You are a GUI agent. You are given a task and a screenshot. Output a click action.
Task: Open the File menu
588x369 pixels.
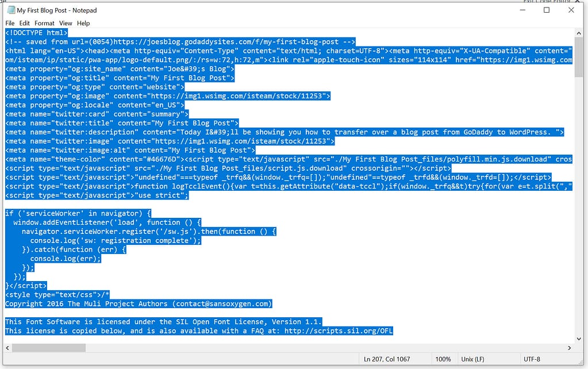click(x=10, y=23)
